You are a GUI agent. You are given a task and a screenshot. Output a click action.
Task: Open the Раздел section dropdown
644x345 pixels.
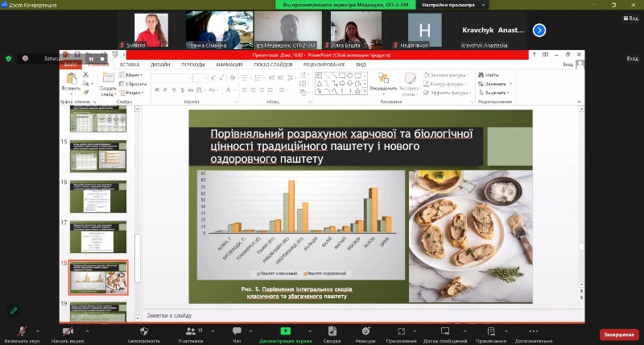[x=131, y=93]
